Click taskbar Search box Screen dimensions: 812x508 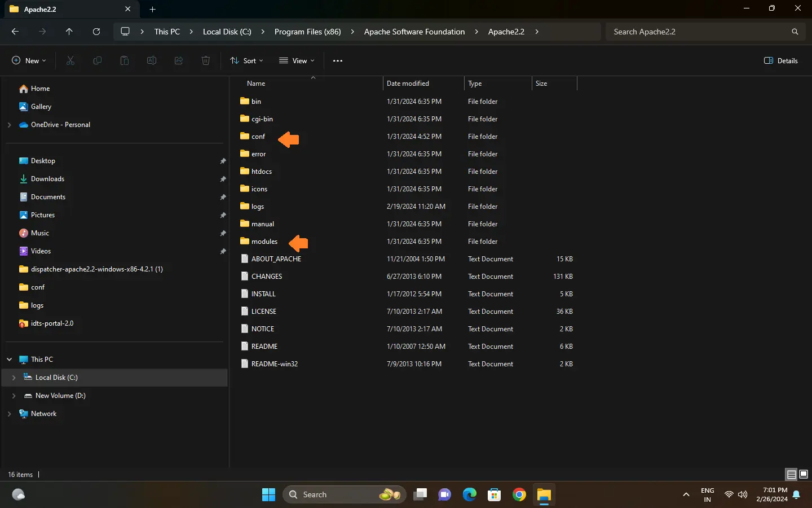point(344,494)
